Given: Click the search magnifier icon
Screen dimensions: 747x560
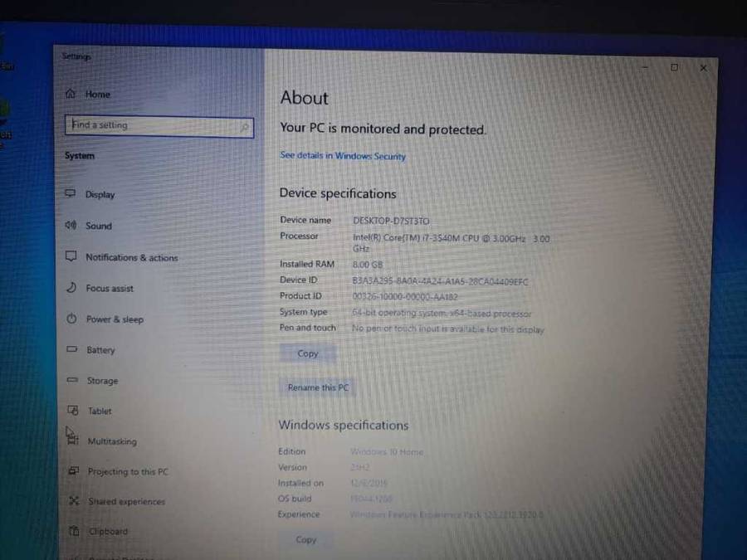Looking at the screenshot, I should (244, 127).
